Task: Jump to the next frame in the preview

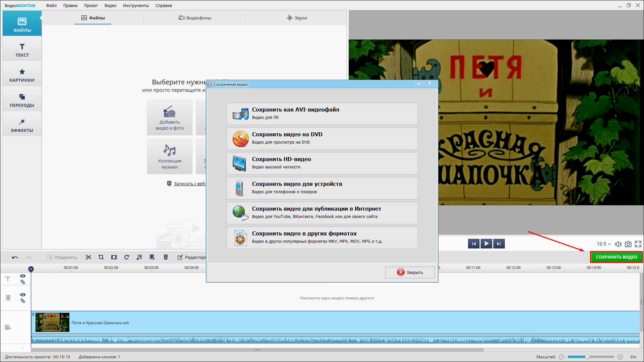Action: coord(499,243)
